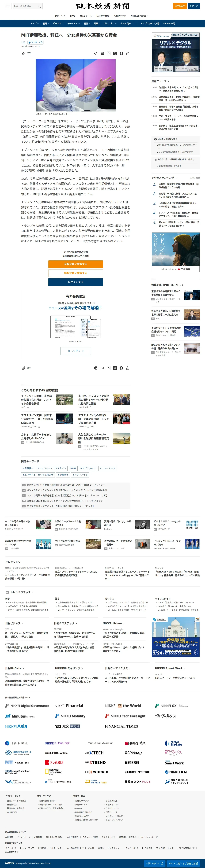
Task: Expand the ビジネス navigation dropdown
Action: (x=58, y=24)
